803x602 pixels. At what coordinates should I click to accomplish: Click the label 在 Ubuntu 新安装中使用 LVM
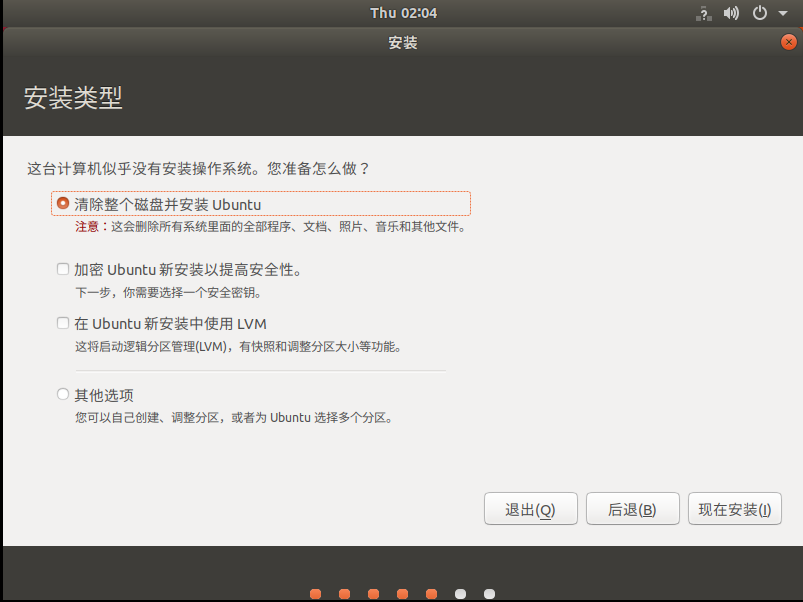171,324
